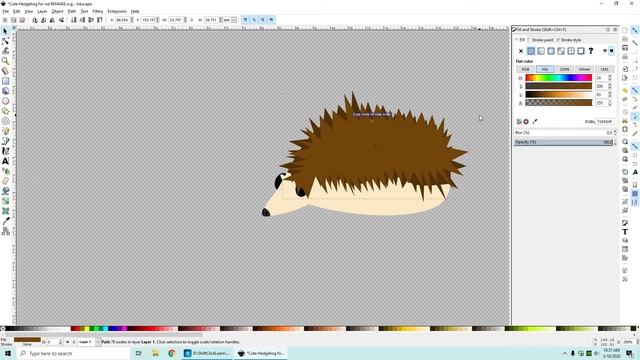Toggle current layer visibility in status bar
640x360 pixels.
click(68, 342)
